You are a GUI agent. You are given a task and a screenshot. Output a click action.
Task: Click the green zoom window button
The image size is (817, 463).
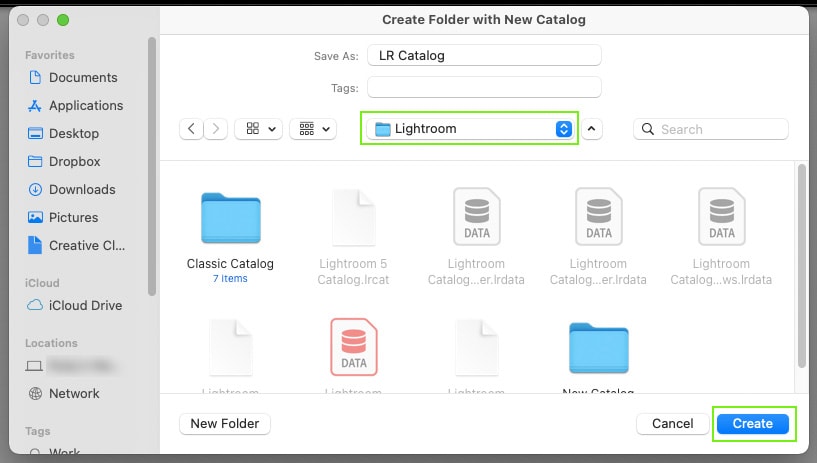pos(63,20)
